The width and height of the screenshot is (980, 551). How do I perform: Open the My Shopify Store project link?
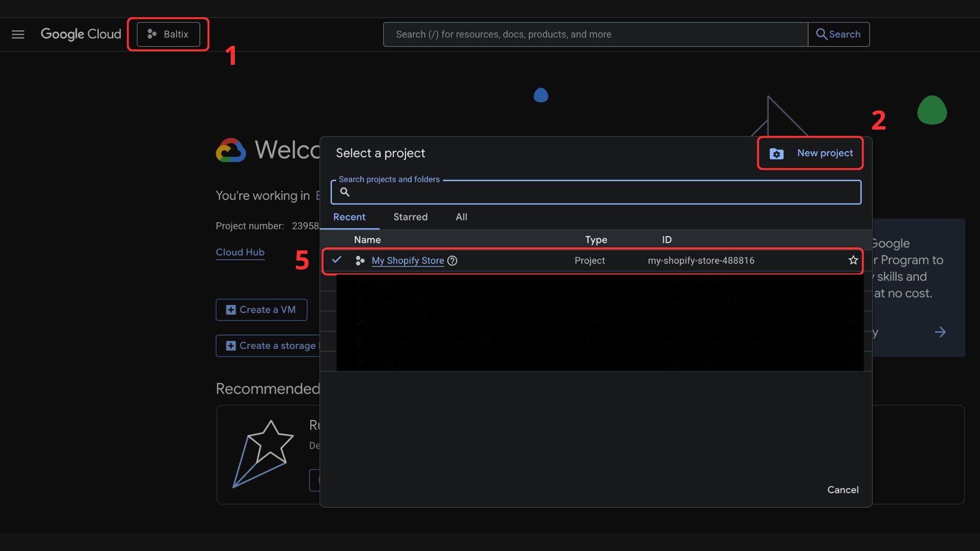407,261
